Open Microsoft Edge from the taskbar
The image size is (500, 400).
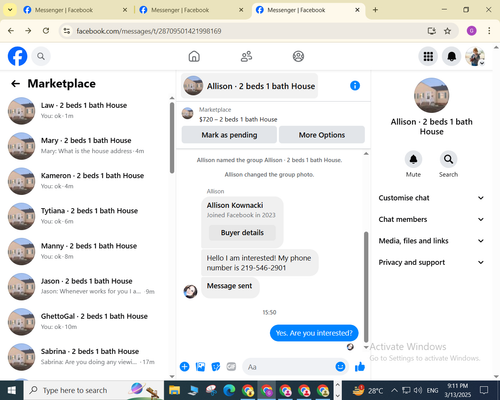point(229,390)
